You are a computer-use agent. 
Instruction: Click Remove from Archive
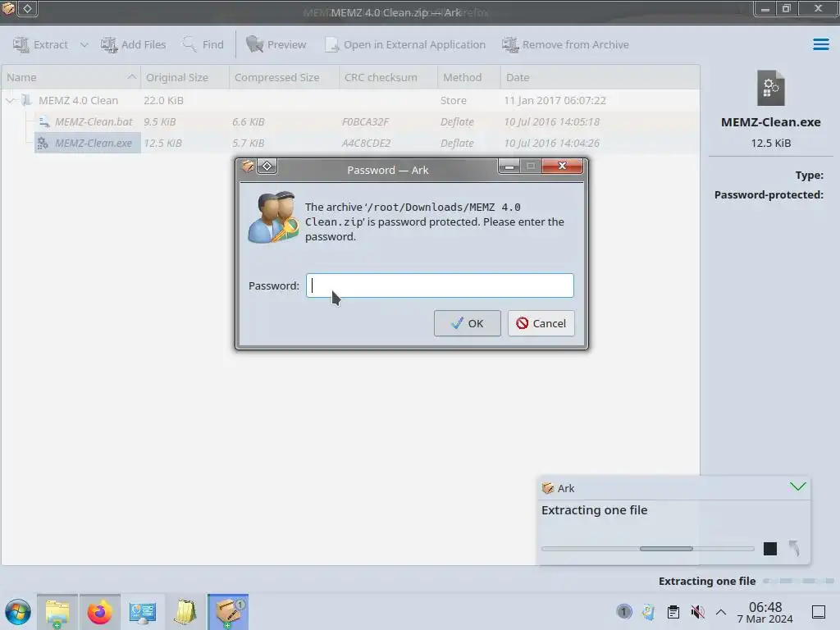click(x=566, y=44)
